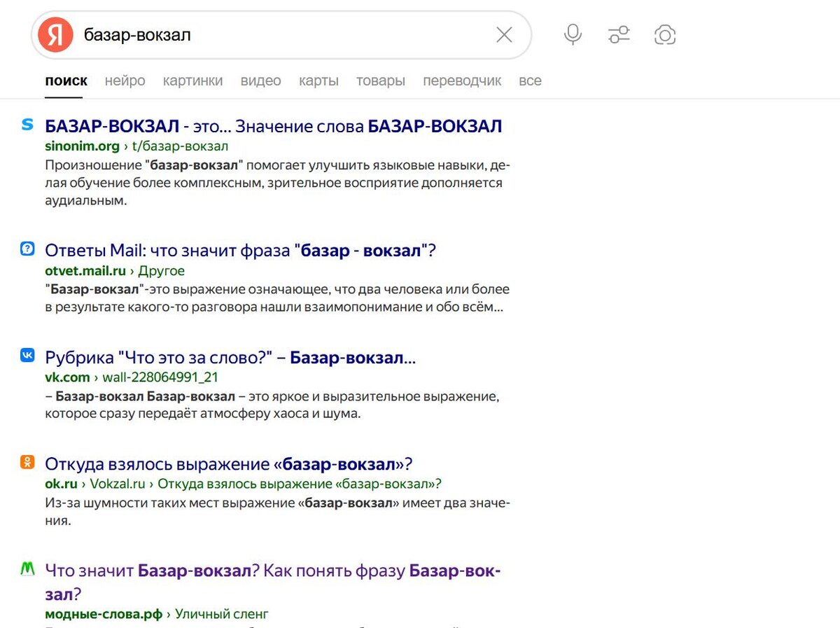The width and height of the screenshot is (840, 628).
Task: Open vk.com domain link
Action: click(67, 377)
